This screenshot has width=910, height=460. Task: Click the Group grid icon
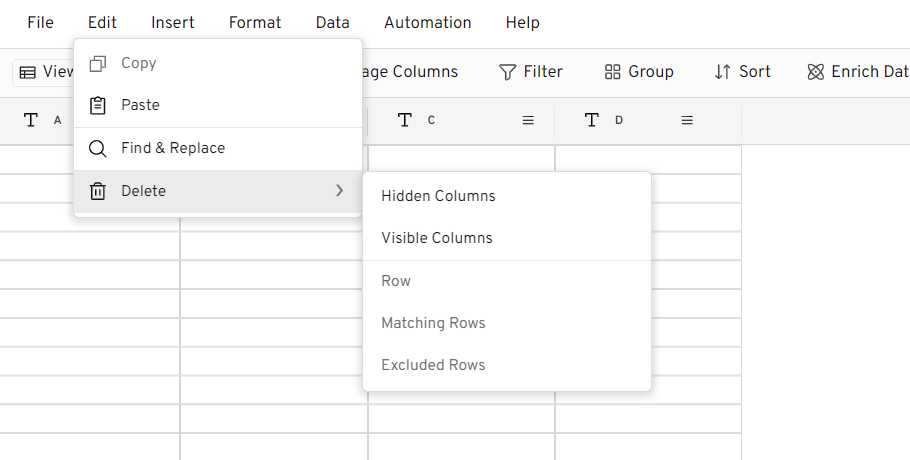tap(613, 72)
